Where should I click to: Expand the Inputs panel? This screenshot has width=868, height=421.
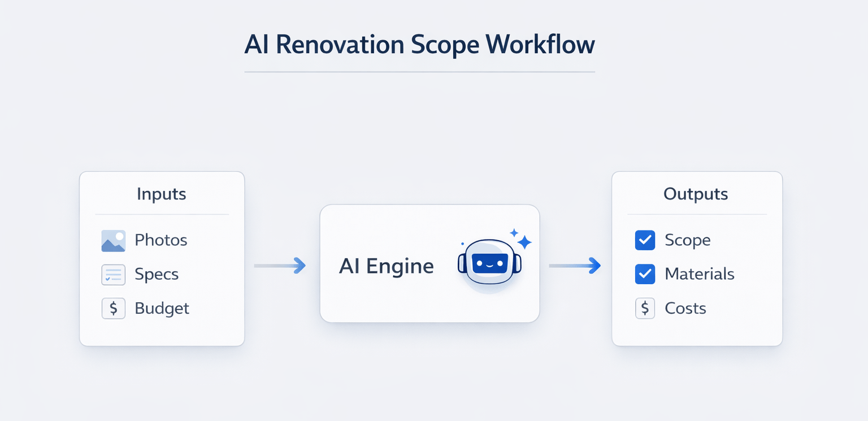(162, 258)
